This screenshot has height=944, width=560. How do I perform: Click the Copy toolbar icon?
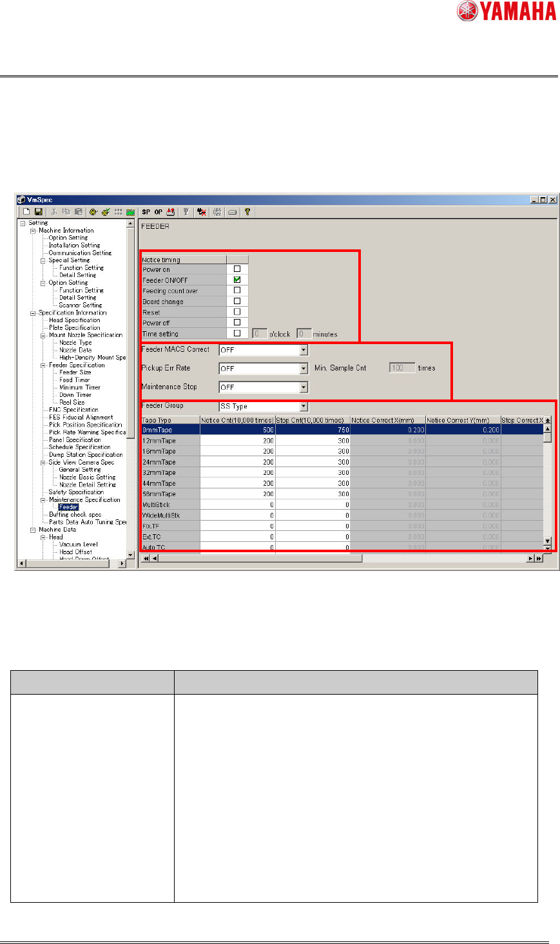pos(66,211)
